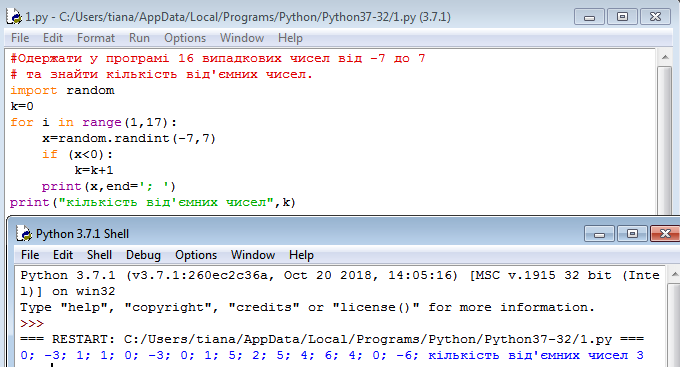Click 'Type "help", "copyright"' line in Shell
The width and height of the screenshot is (680, 367).
click(307, 308)
